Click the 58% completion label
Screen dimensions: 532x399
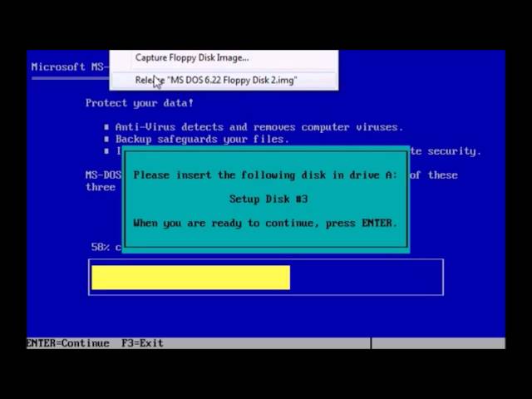coord(106,247)
